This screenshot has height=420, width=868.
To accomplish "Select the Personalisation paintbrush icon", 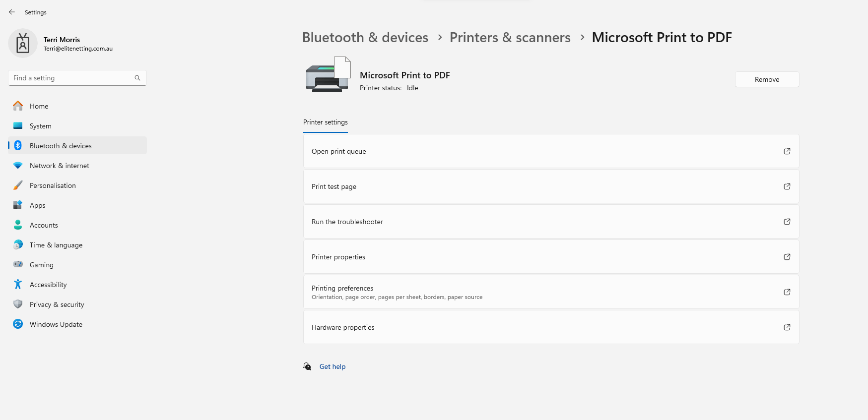I will [x=18, y=185].
